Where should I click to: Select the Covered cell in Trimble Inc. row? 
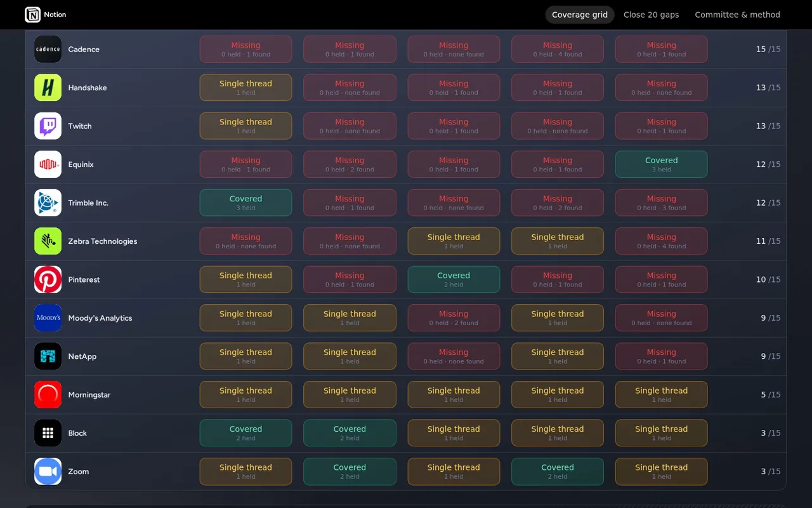point(246,203)
